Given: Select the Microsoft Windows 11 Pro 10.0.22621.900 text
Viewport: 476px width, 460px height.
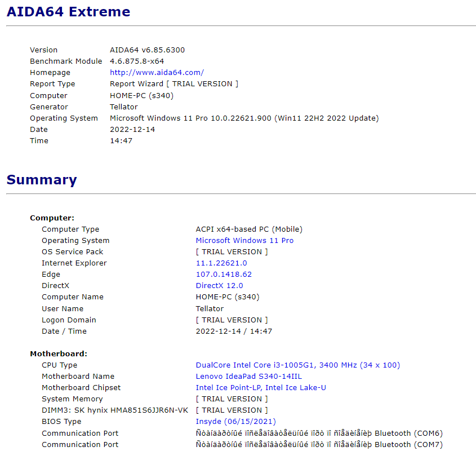Looking at the screenshot, I should coord(244,118).
